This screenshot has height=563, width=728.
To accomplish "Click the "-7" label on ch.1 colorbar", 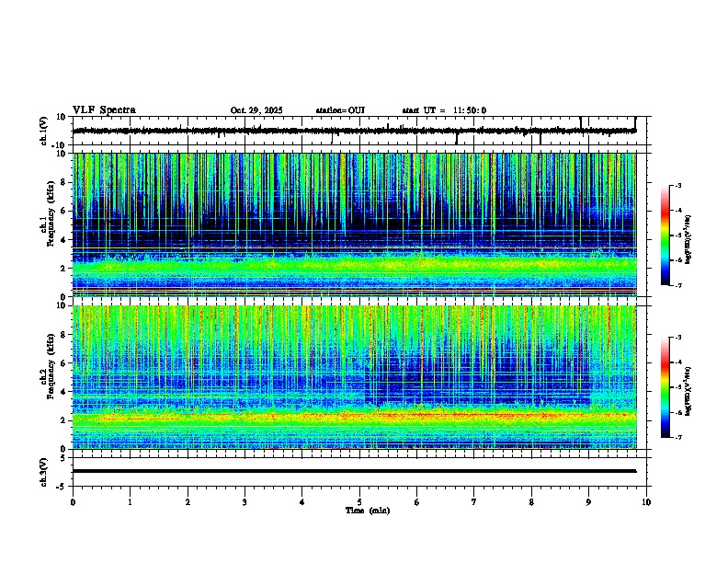I will point(677,285).
